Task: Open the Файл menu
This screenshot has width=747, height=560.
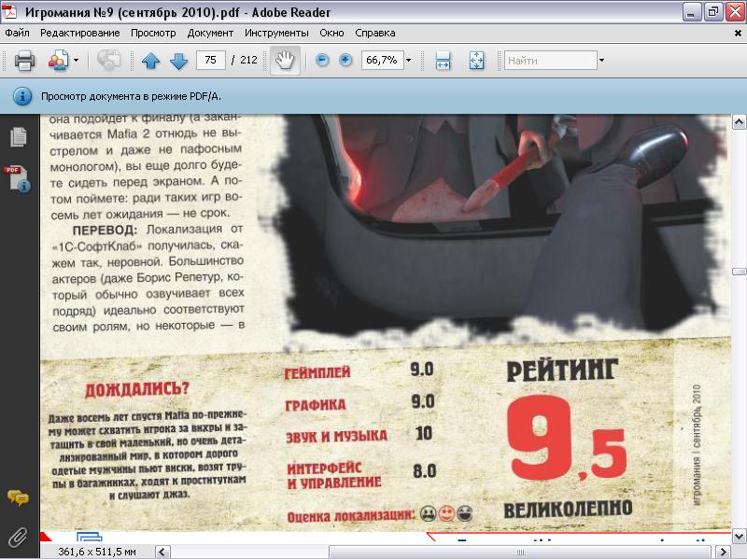Action: [x=17, y=33]
